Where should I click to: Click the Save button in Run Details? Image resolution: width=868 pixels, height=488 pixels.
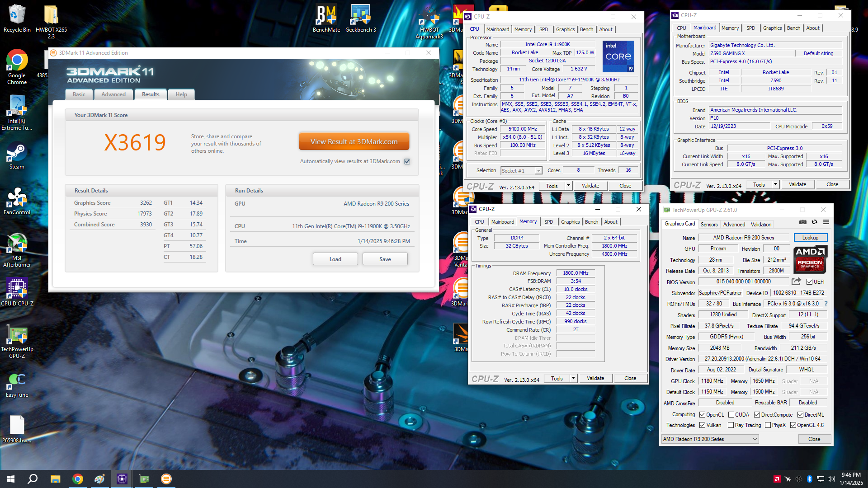(385, 259)
